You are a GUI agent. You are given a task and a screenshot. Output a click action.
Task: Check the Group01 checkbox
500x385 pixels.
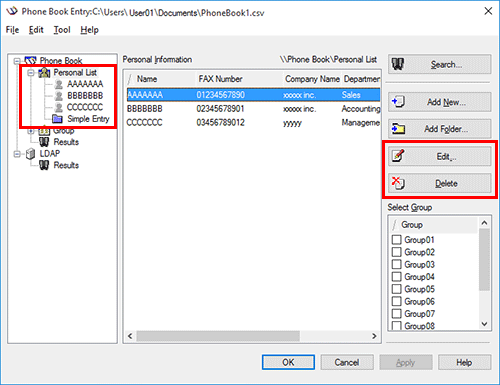[396, 240]
